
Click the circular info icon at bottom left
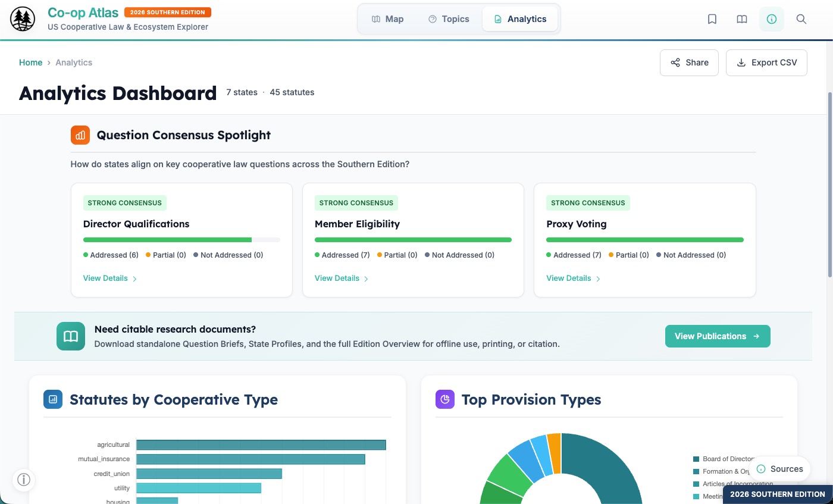24,480
